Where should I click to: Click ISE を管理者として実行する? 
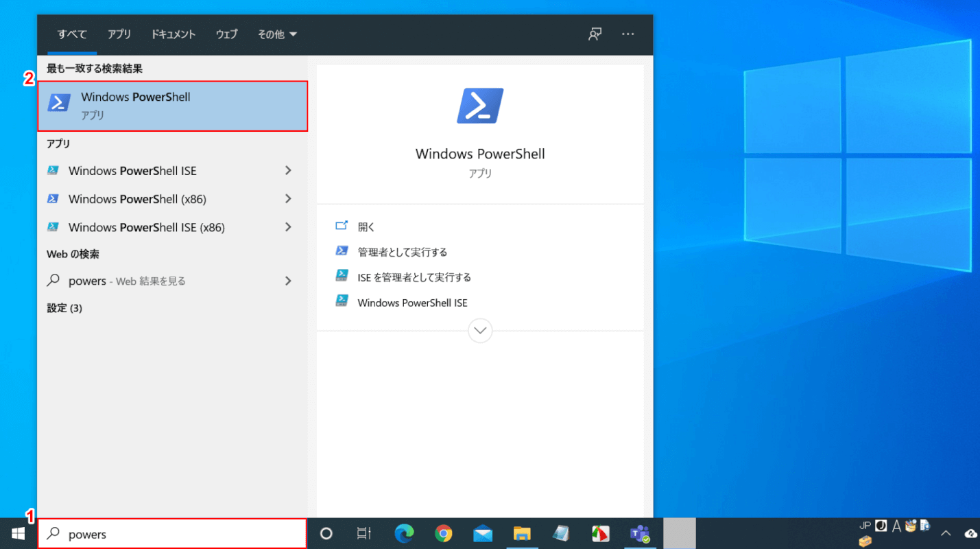414,277
